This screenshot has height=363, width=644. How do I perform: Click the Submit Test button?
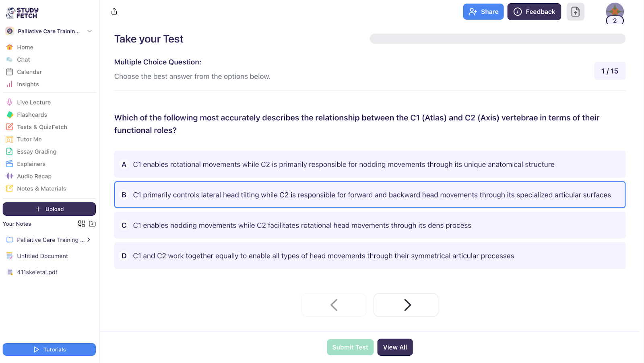[x=350, y=347]
